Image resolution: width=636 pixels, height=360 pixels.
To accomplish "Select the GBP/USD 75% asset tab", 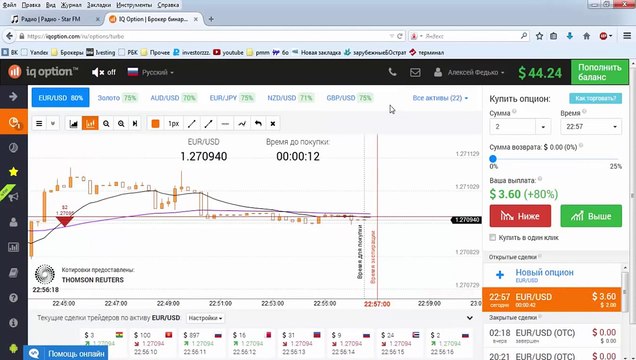I will pyautogui.click(x=349, y=98).
